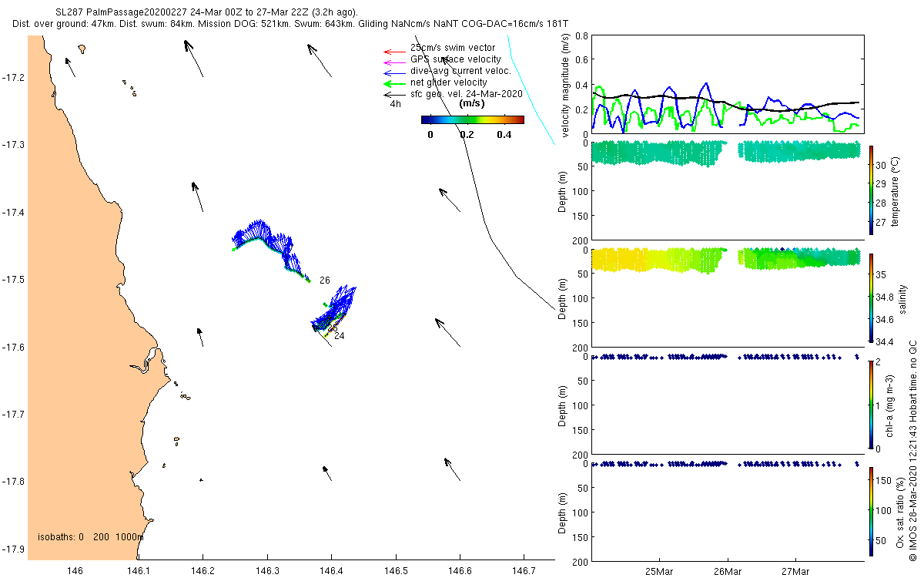924x578 pixels.
Task: Click the 'chl-a (mg m-3)' color bar label
Action: click(x=889, y=406)
